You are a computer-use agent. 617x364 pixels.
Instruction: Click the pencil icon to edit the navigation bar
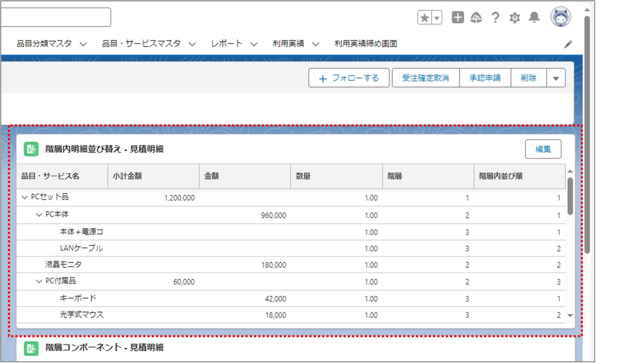tap(568, 44)
